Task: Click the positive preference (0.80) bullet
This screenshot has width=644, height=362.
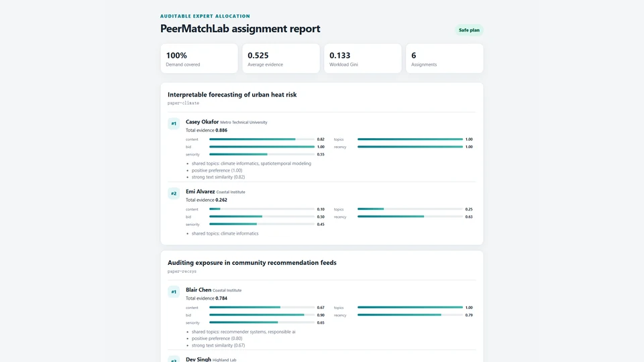Action: 217,339
